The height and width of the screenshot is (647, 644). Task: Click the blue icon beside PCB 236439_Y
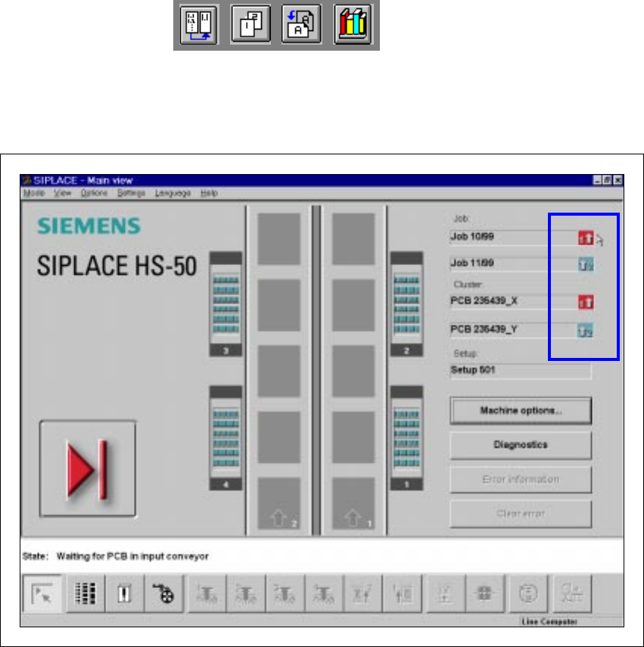585,331
